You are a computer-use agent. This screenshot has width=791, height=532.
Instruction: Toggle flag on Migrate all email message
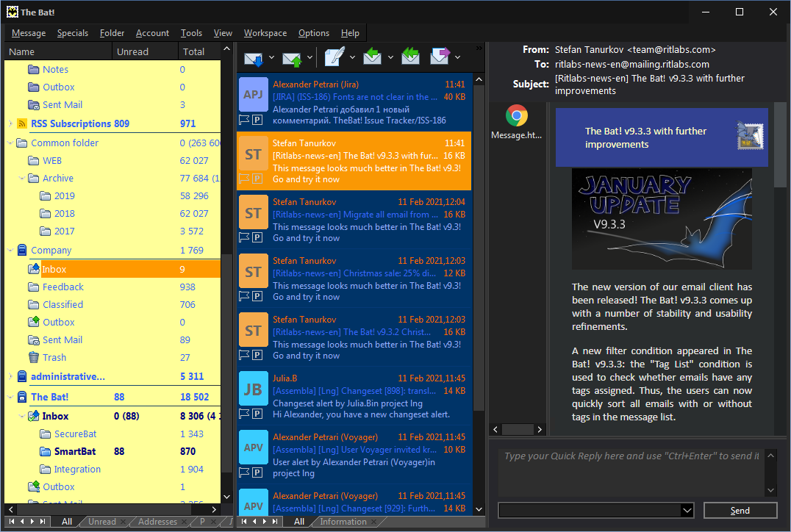click(x=244, y=237)
